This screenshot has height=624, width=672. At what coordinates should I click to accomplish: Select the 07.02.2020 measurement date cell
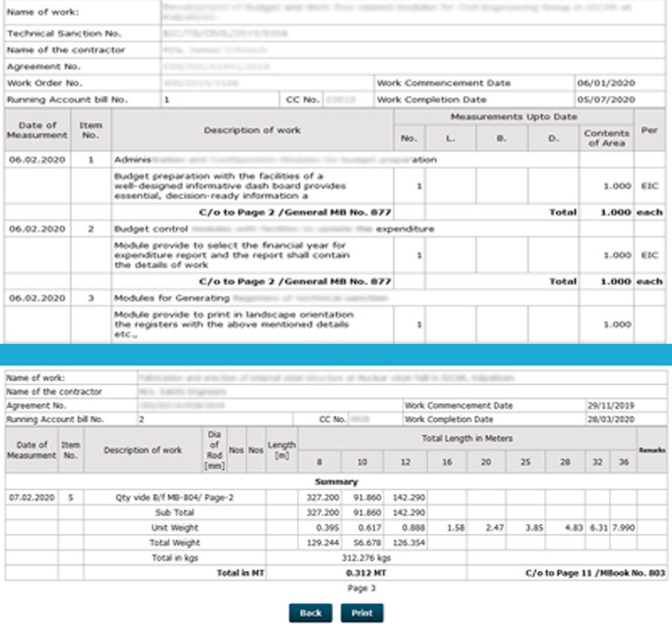(x=32, y=497)
